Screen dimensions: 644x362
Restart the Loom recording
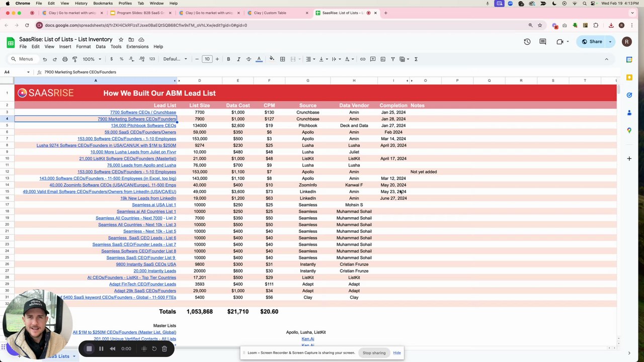154,348
